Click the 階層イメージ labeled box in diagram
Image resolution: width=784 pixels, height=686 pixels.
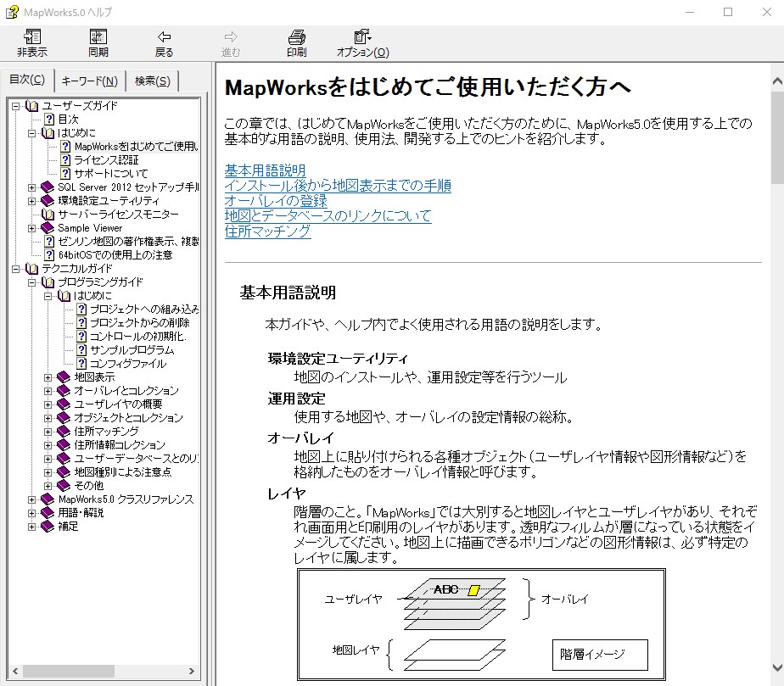click(600, 655)
